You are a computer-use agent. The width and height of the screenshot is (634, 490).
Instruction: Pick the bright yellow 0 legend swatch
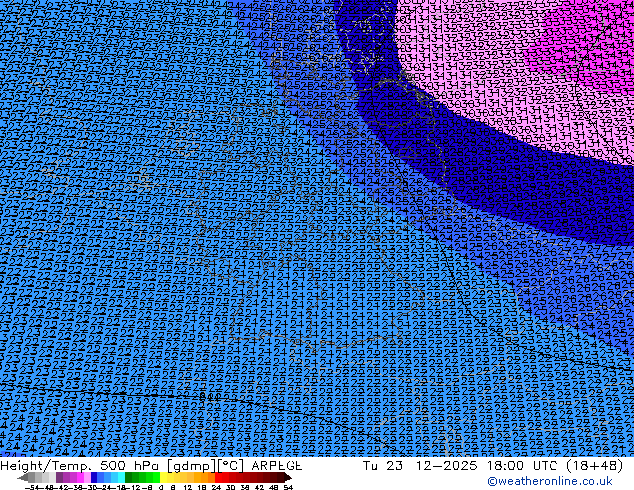(163, 477)
